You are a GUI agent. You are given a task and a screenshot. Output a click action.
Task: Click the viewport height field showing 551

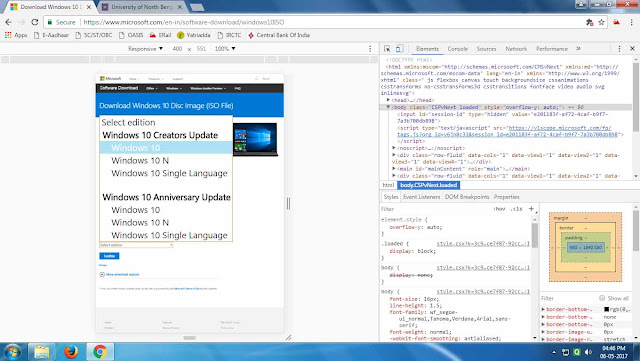coord(201,49)
